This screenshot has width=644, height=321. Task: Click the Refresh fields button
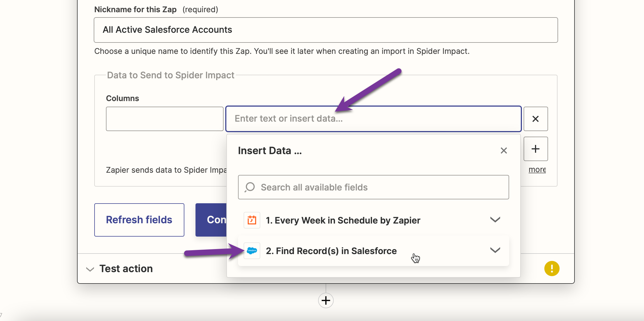coord(139,220)
